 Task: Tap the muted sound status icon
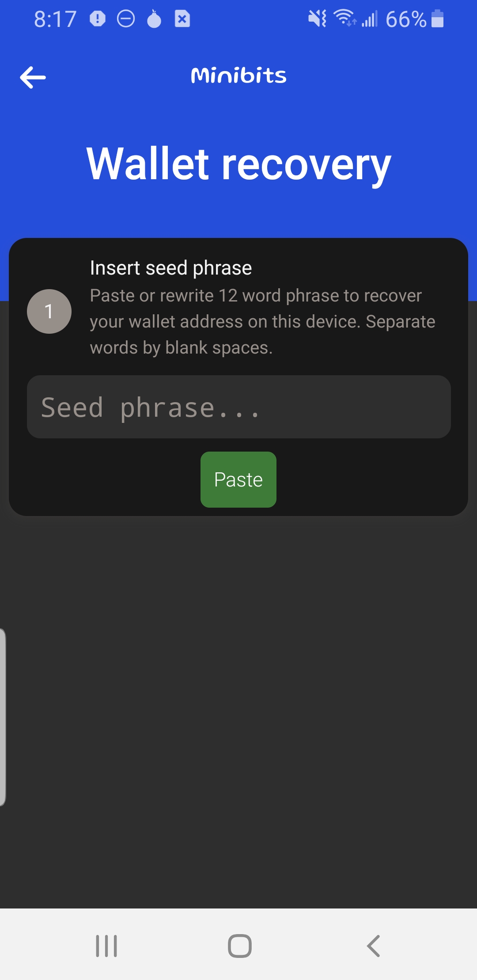click(x=317, y=19)
